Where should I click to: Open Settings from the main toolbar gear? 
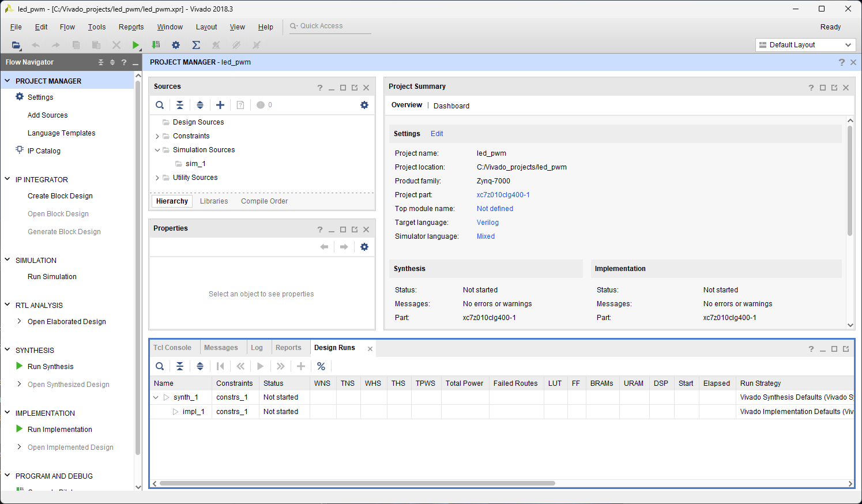tap(176, 45)
